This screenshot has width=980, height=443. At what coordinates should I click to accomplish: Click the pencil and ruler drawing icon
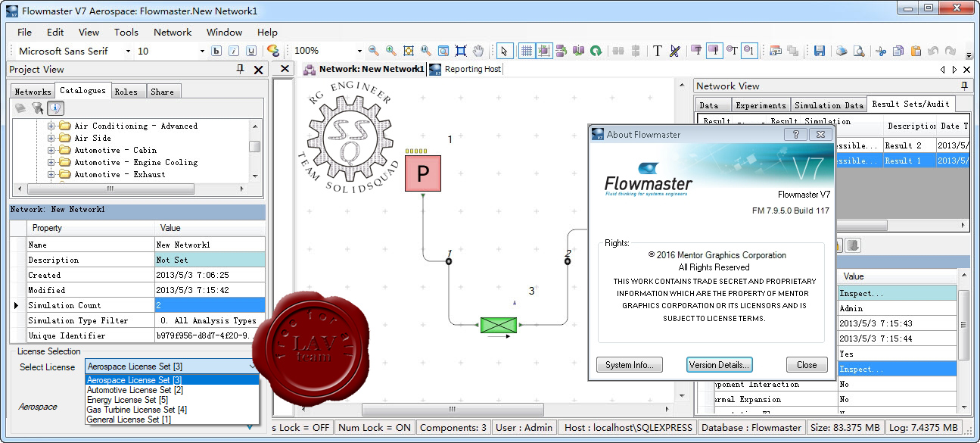674,51
